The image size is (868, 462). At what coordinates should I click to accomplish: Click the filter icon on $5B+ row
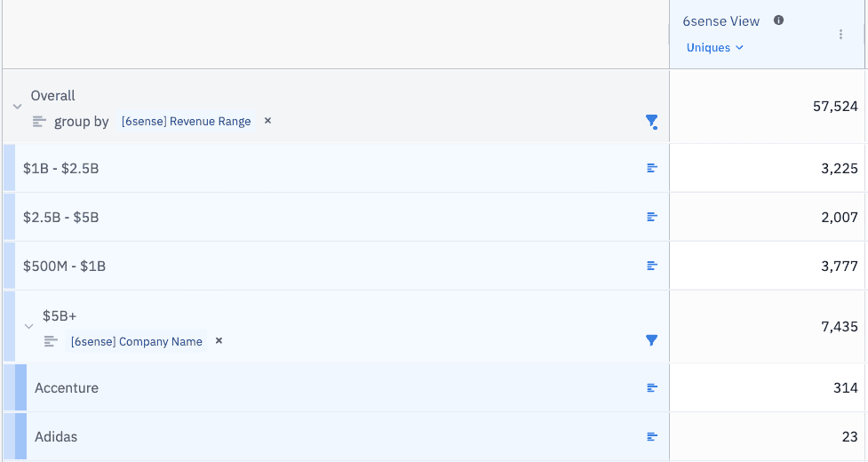tap(651, 340)
